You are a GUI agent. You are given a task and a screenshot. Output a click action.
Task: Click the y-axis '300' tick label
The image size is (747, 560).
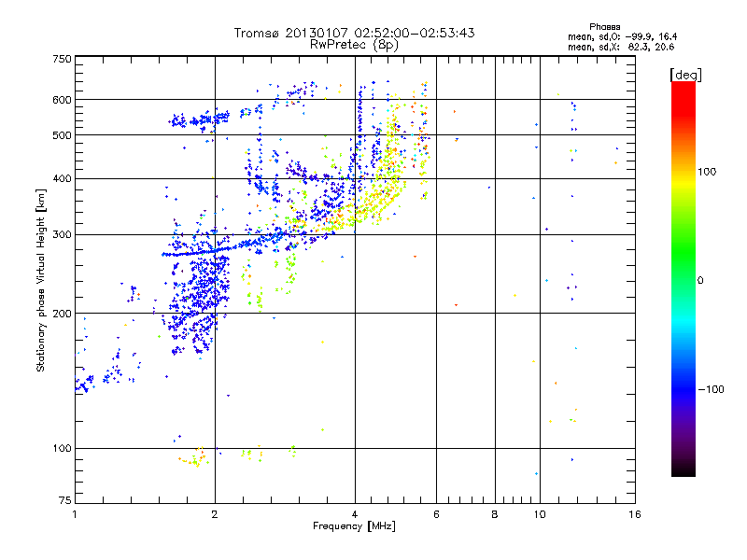[x=62, y=235]
